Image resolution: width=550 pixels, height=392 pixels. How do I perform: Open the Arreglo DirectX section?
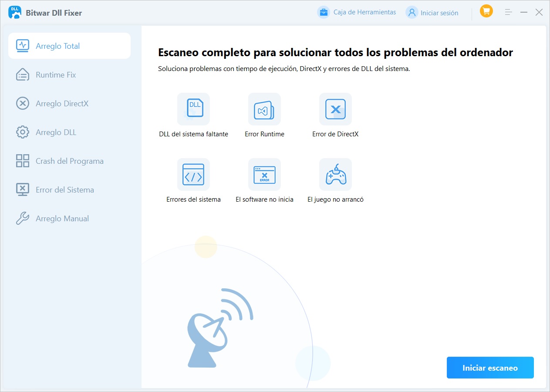(x=70, y=103)
